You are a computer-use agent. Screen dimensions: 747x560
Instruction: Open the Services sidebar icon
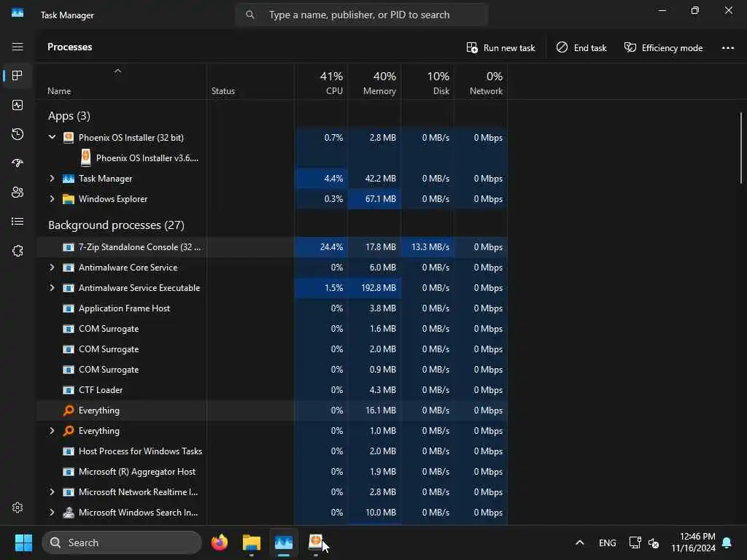pyautogui.click(x=18, y=251)
